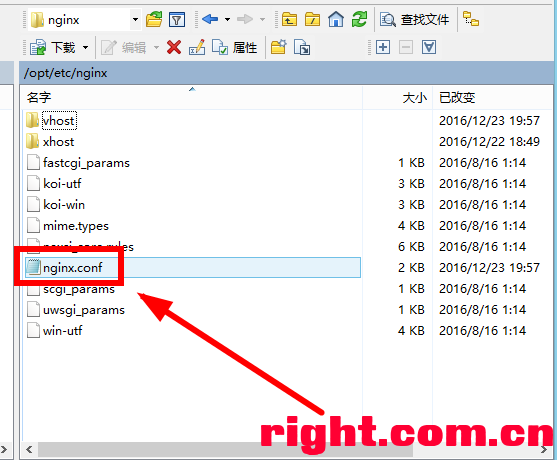Open the forward history dropdown arrow
Viewport: 557px width, 460px height.
point(262,20)
